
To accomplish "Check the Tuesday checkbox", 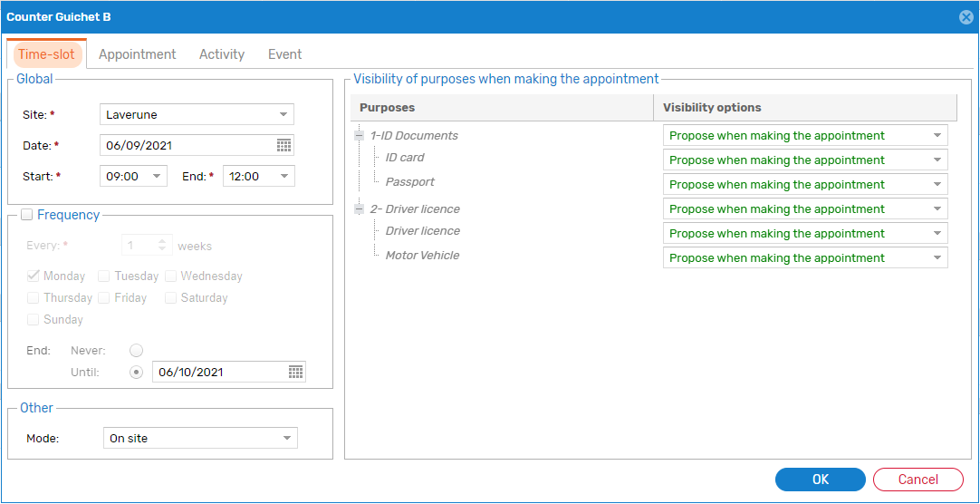I will click(104, 276).
